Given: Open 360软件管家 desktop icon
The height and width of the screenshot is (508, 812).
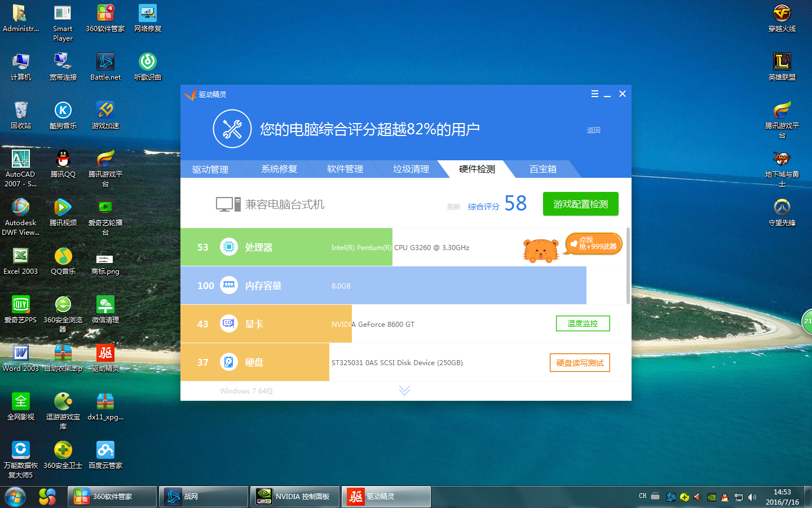Looking at the screenshot, I should click(105, 18).
